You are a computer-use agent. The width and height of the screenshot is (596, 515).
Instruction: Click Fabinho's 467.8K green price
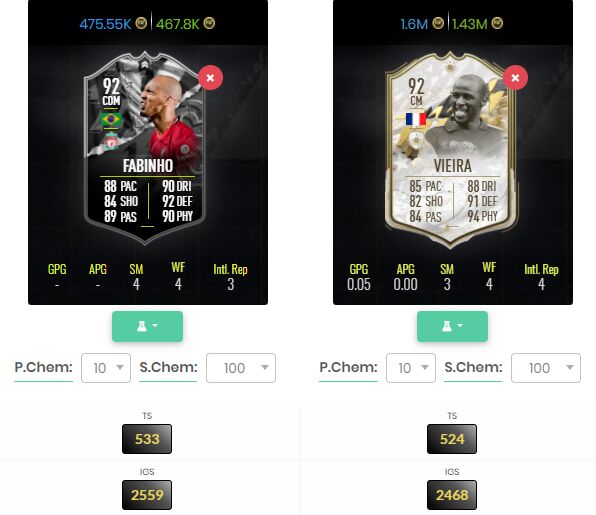pyautogui.click(x=178, y=24)
